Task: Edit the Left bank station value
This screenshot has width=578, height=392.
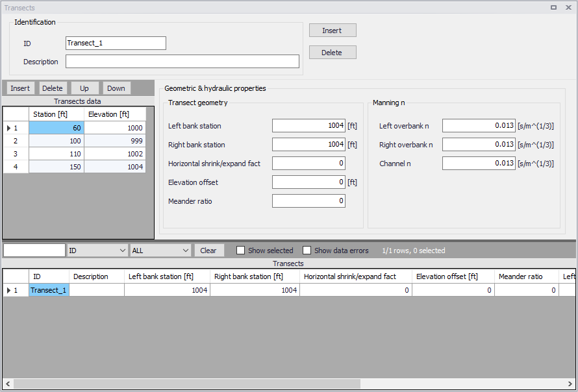Action: pos(308,126)
